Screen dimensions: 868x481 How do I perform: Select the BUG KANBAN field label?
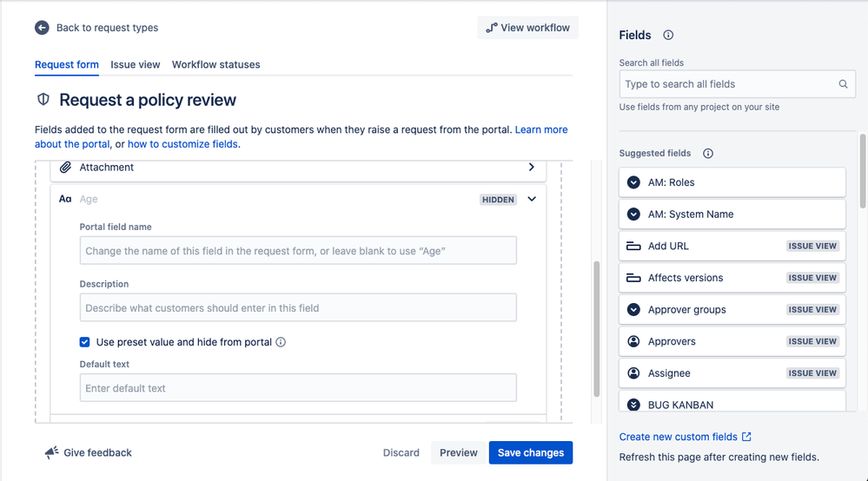point(681,405)
